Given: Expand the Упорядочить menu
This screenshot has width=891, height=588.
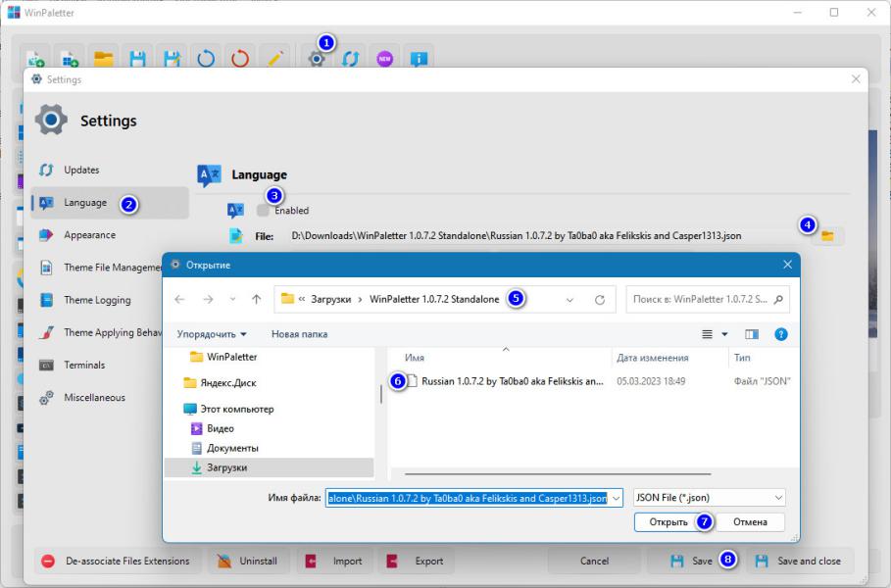Looking at the screenshot, I should (212, 334).
